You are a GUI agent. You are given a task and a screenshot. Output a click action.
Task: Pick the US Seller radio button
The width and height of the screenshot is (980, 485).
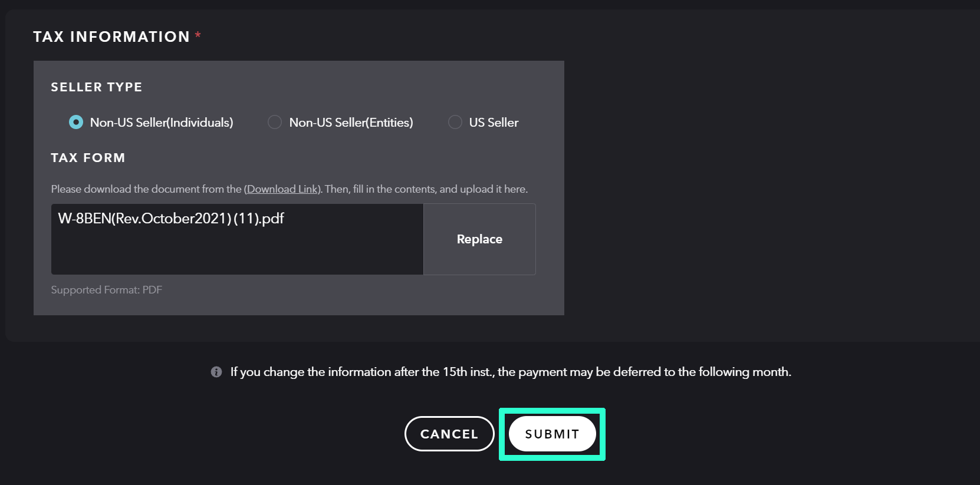[455, 122]
